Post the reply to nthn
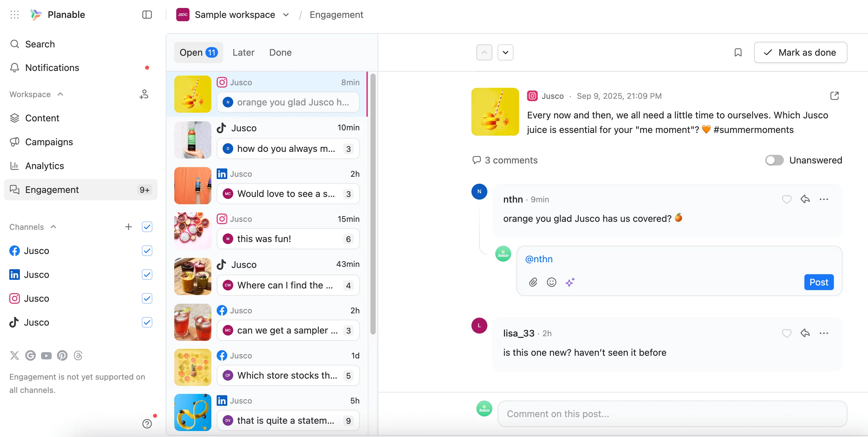 point(818,282)
